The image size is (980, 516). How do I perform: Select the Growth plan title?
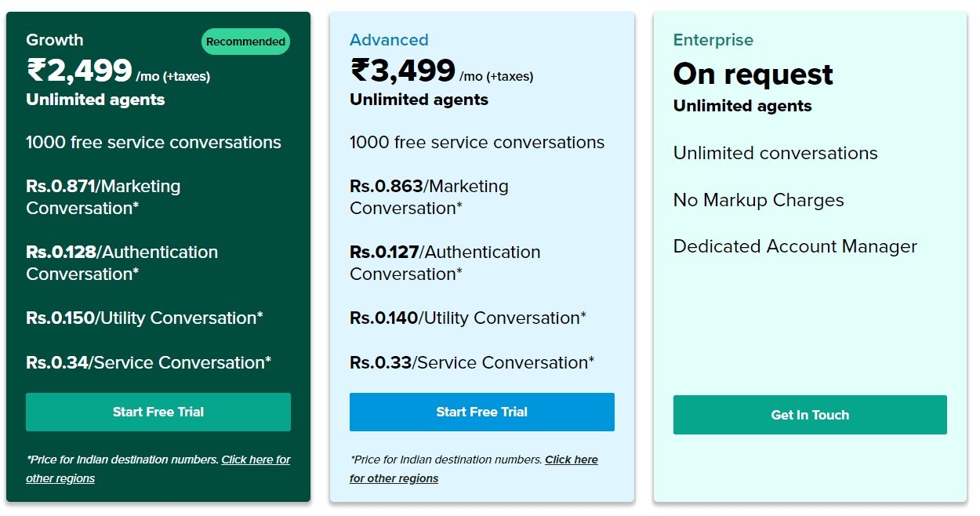coord(55,40)
